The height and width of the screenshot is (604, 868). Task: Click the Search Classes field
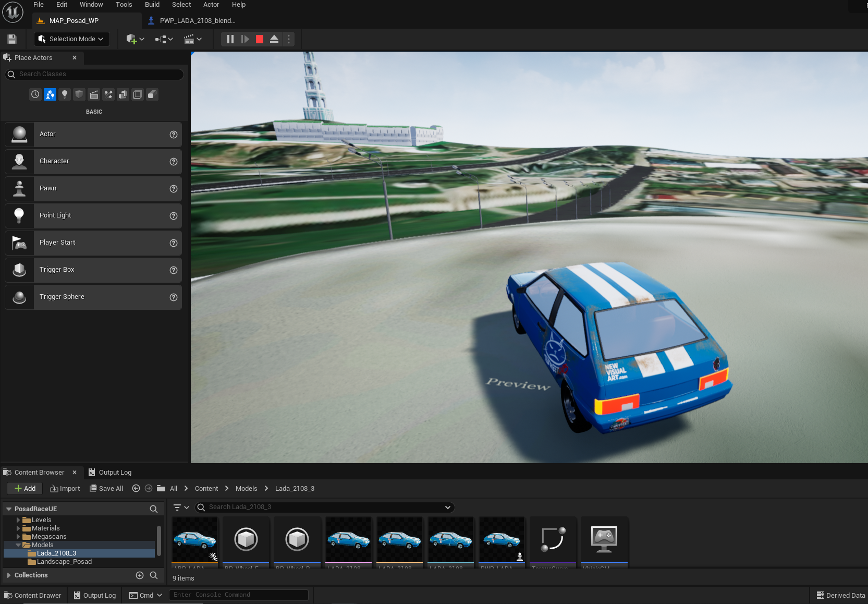pyautogui.click(x=94, y=75)
